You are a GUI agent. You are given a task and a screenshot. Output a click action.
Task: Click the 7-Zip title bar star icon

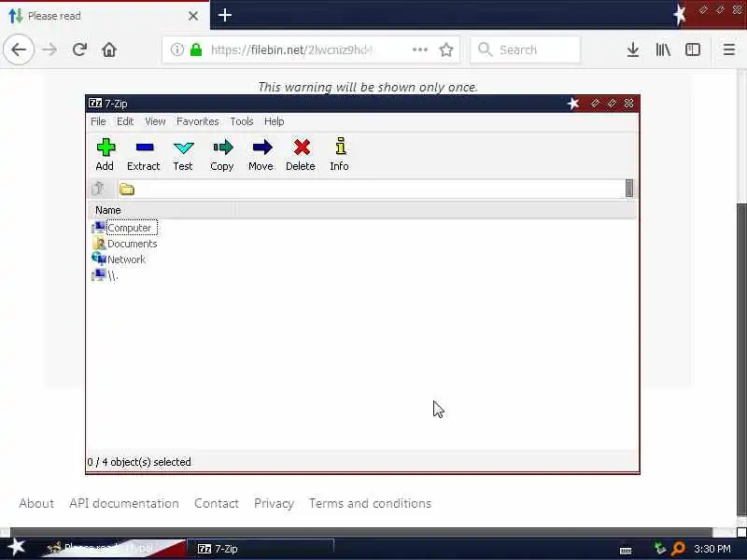tap(573, 104)
